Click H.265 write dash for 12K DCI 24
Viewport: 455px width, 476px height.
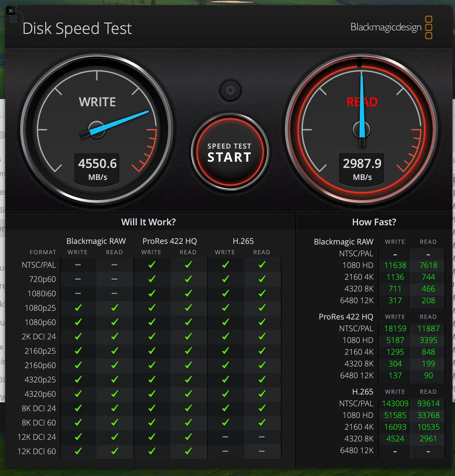(x=225, y=437)
